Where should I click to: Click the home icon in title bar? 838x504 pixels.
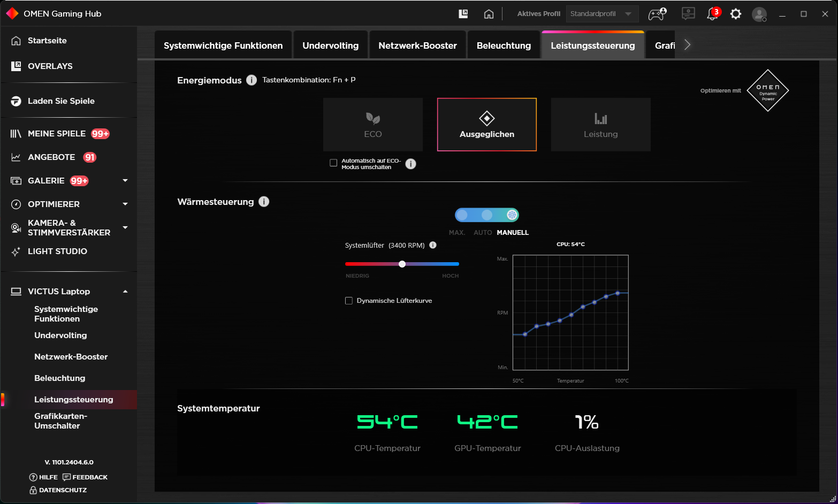[x=489, y=14]
